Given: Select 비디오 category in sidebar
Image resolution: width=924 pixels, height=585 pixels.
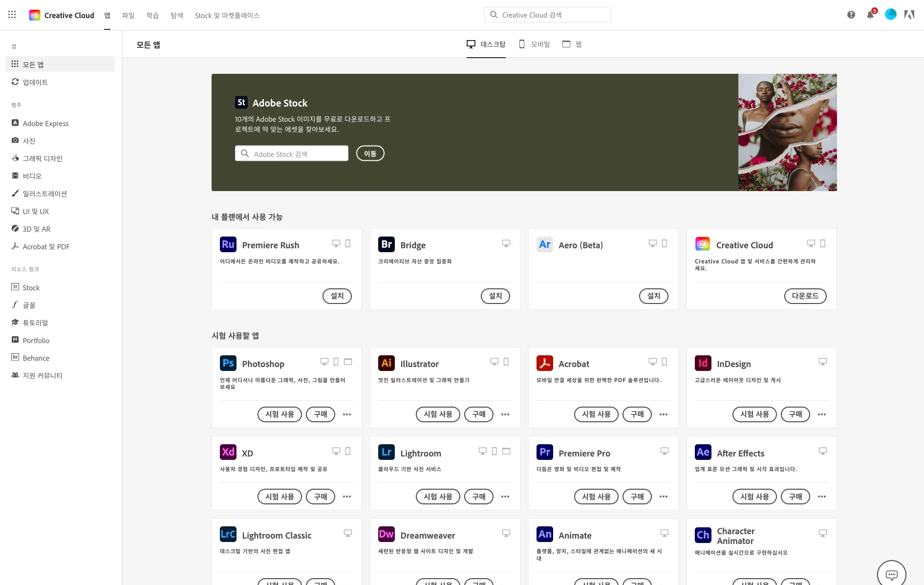Looking at the screenshot, I should tap(60, 176).
